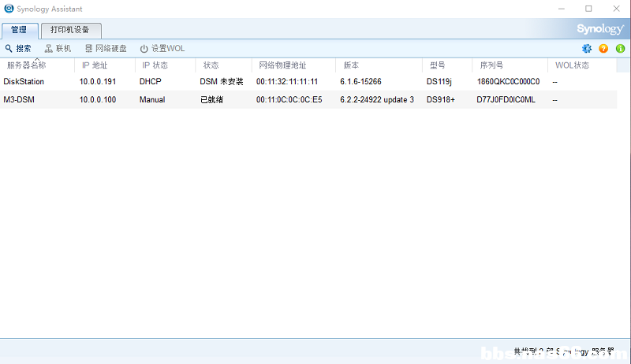Sort by 网络物理地址 column header

(293, 65)
